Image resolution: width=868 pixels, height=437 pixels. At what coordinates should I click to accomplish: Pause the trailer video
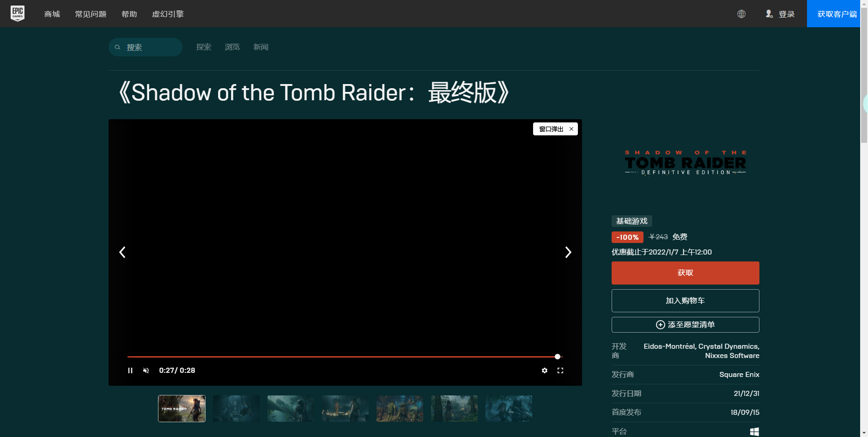131,370
